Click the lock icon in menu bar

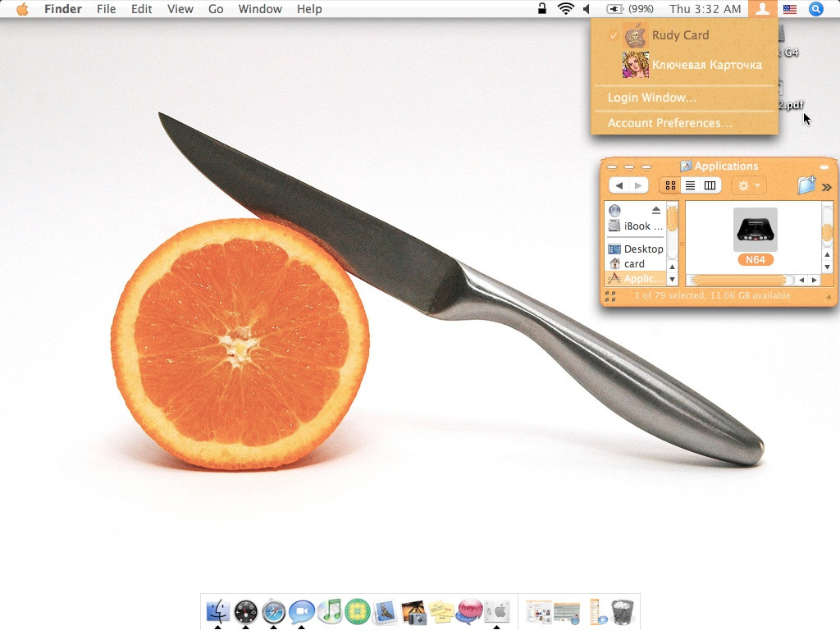click(x=542, y=8)
